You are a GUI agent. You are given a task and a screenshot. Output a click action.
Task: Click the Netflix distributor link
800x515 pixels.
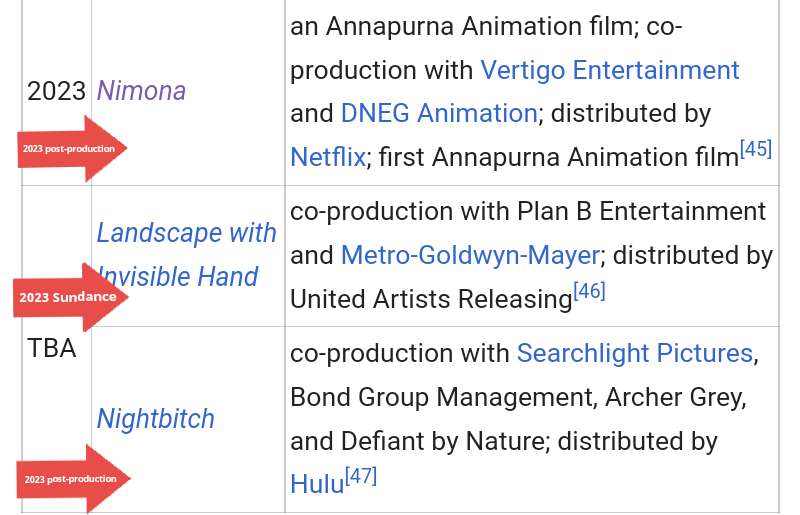coord(327,158)
